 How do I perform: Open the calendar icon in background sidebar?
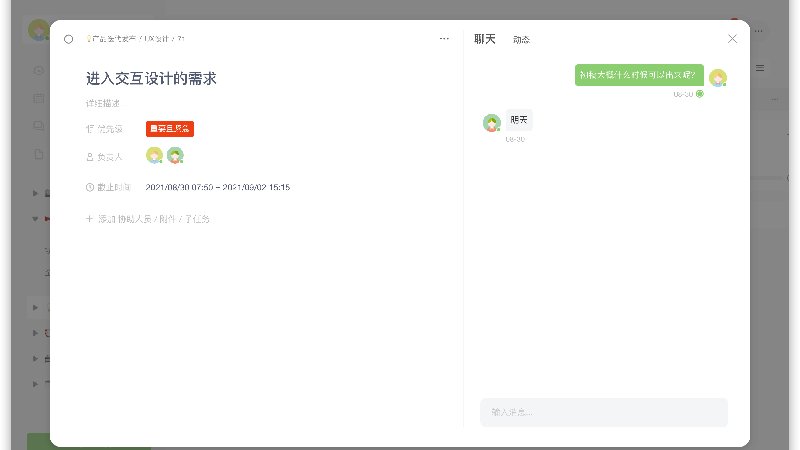point(39,98)
